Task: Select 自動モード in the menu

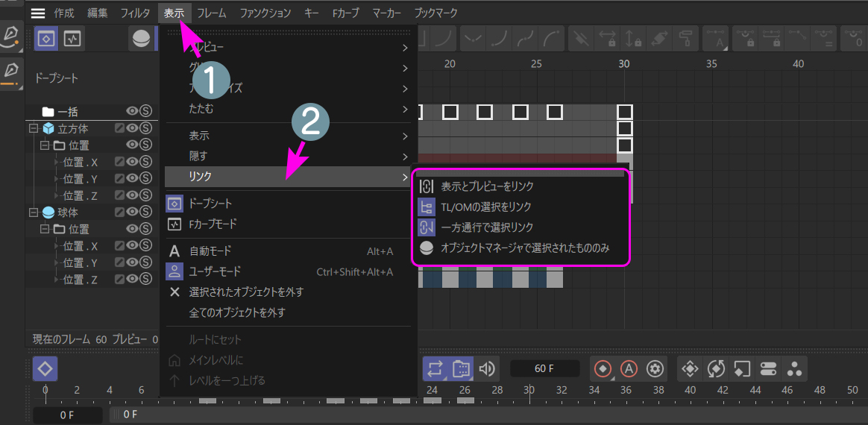Action: click(210, 251)
